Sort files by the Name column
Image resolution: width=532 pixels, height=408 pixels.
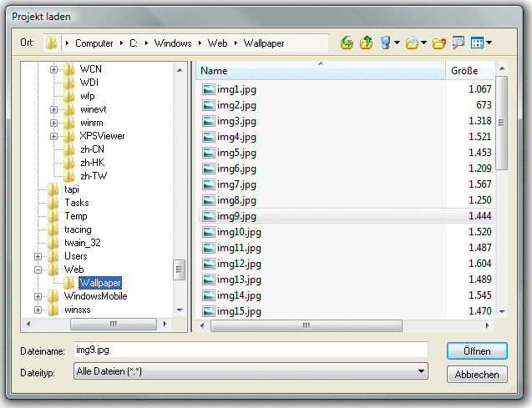click(x=317, y=71)
